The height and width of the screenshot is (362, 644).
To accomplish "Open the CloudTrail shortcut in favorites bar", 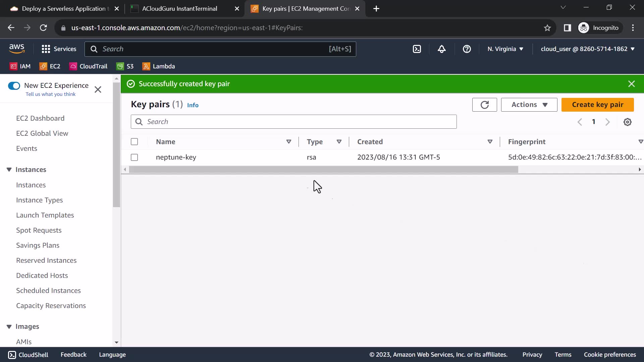I will point(89,66).
